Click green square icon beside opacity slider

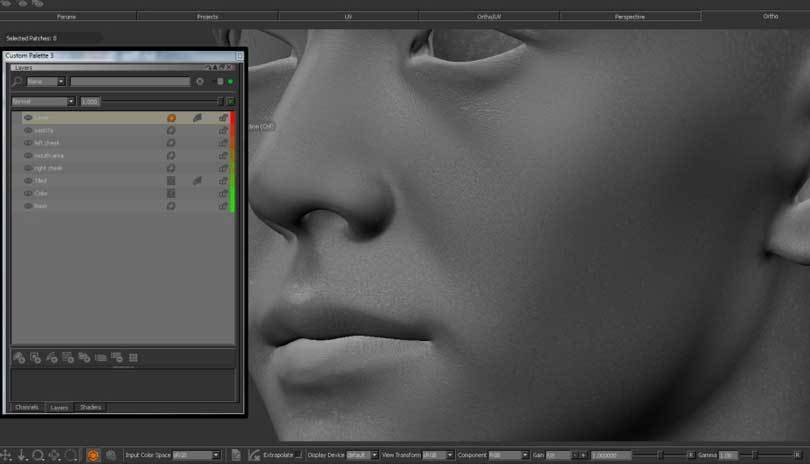(x=230, y=101)
